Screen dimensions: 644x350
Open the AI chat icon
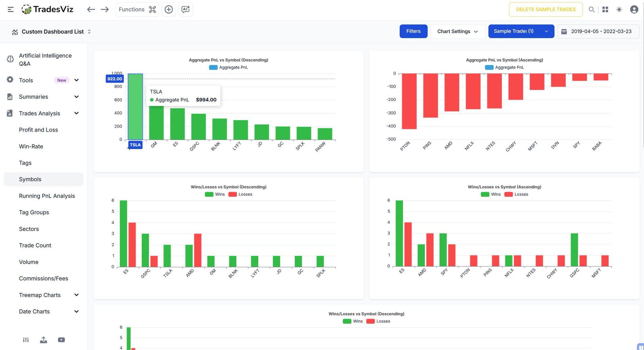tap(186, 9)
